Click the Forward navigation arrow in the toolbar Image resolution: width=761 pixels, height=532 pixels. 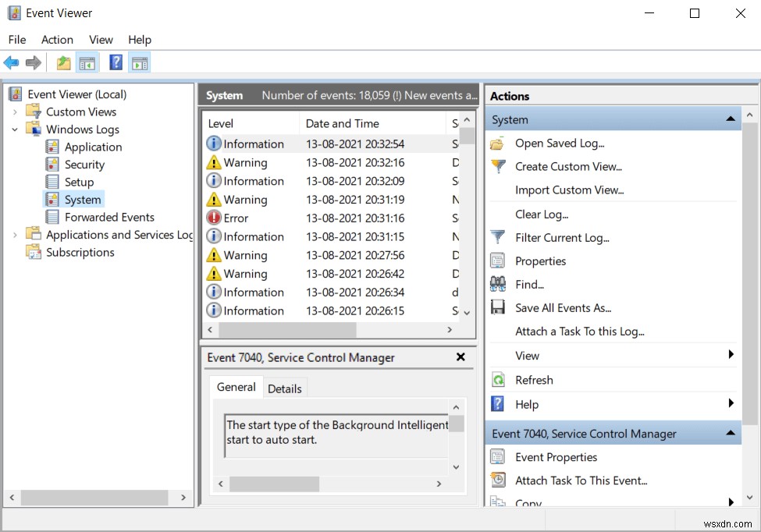tap(33, 62)
